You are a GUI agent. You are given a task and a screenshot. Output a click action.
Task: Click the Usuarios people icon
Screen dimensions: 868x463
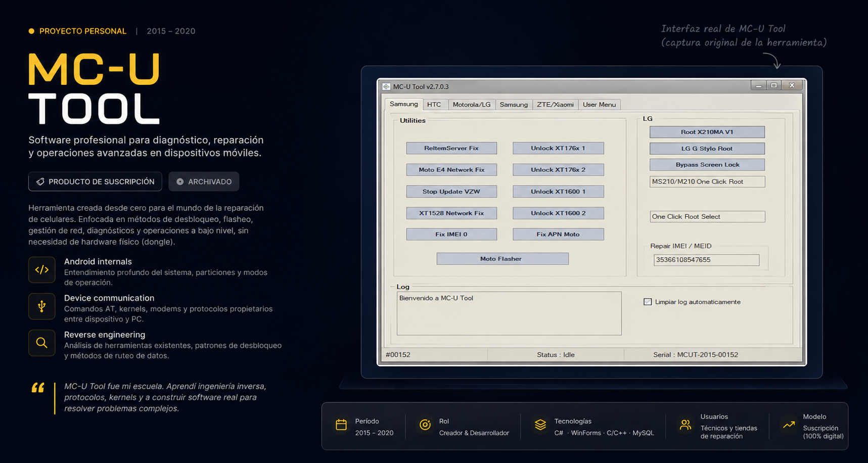686,425
